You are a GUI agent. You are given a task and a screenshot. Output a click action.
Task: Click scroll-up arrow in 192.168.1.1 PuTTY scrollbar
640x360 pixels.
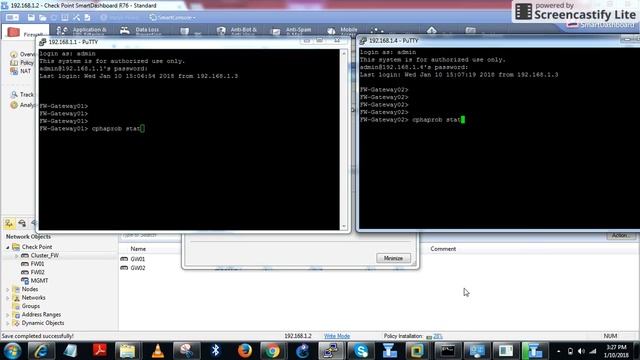344,53
